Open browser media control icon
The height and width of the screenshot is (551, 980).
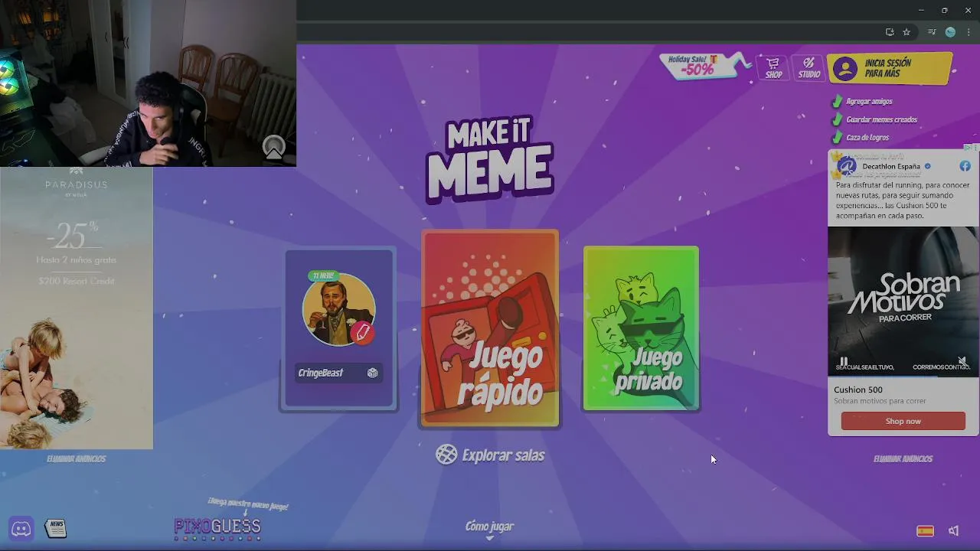click(x=932, y=32)
